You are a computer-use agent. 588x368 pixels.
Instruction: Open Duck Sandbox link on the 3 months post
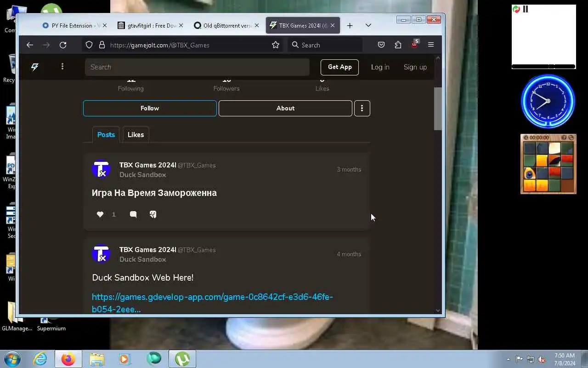[143, 175]
